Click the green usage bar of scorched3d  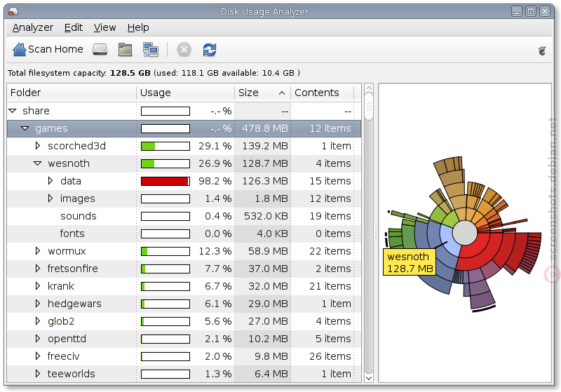coord(165,147)
